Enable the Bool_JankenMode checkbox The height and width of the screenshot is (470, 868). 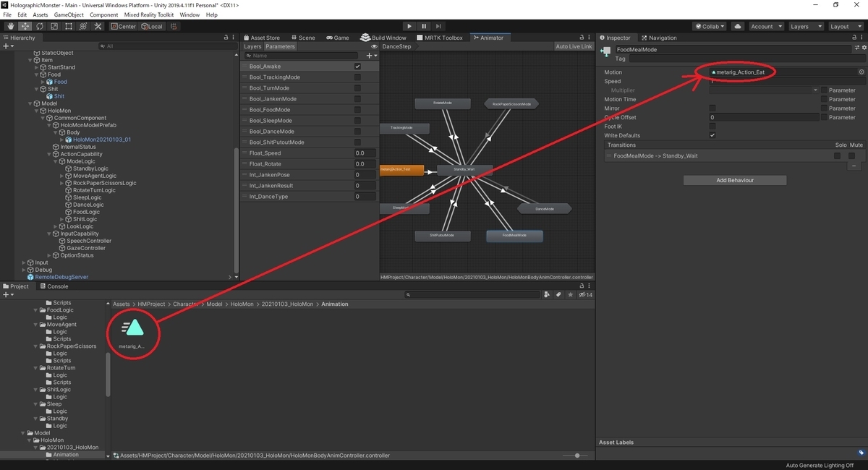tap(357, 99)
